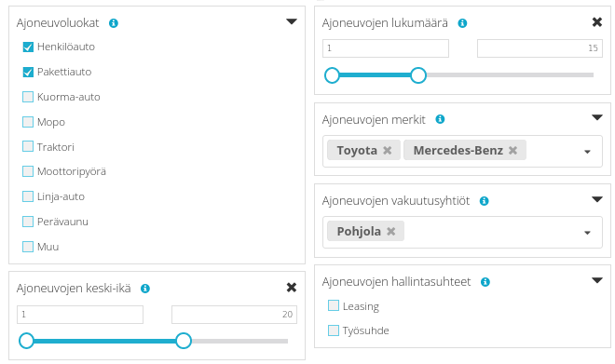Click info icon next to Ajoneuvoluokat
Viewport: 615px width, 364px height.
click(x=114, y=23)
